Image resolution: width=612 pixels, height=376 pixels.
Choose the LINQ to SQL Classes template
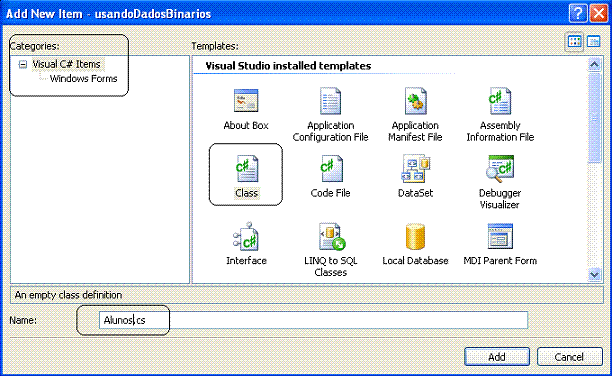click(x=332, y=236)
